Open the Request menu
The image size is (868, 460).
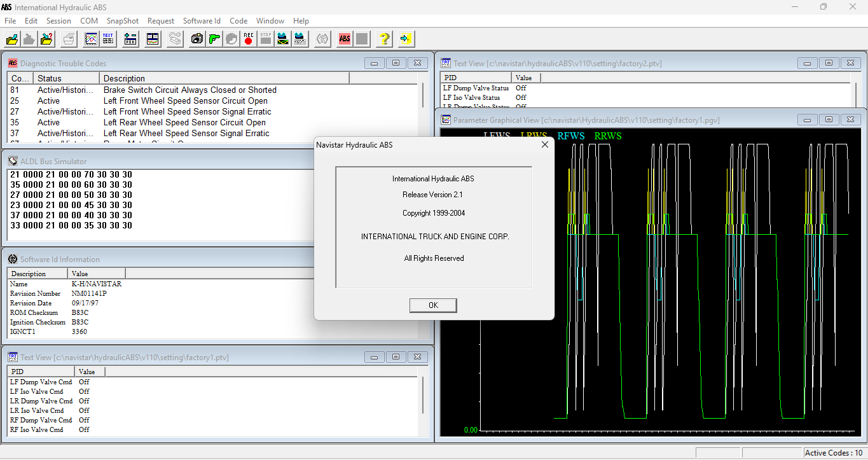tap(161, 21)
